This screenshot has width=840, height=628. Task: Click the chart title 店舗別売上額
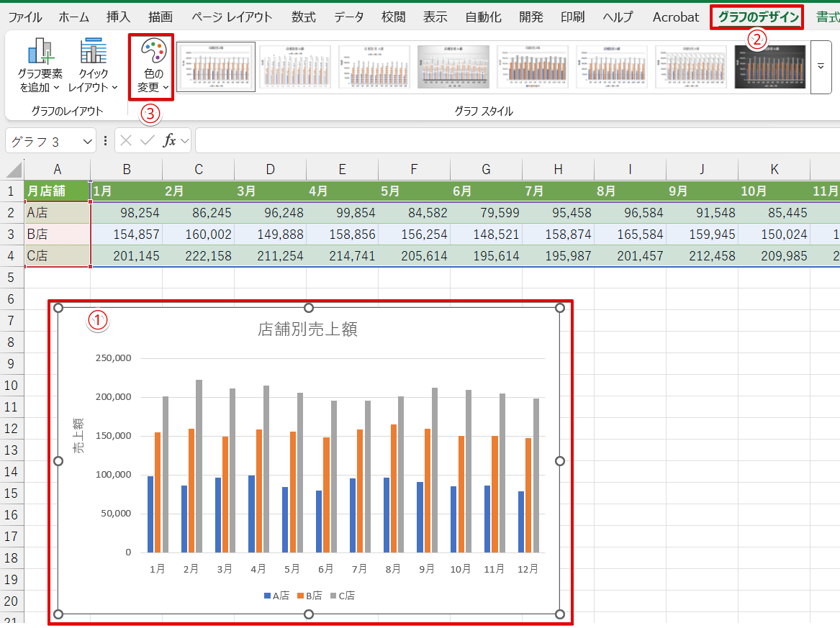click(x=308, y=329)
